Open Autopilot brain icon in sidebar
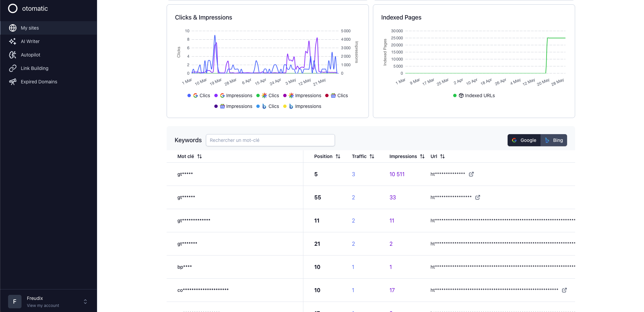The height and width of the screenshot is (312, 644). coord(13,55)
